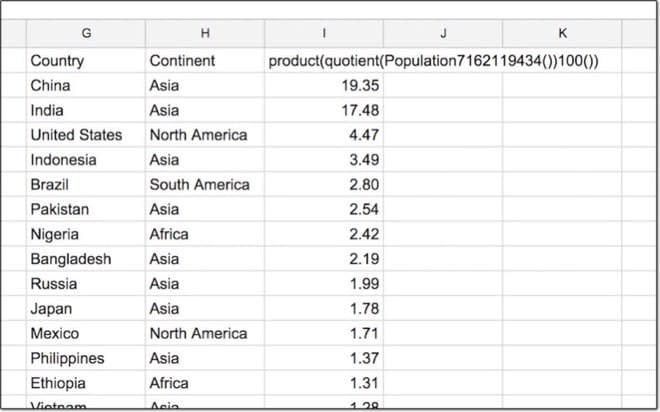Select the 2.54 value cell

click(x=324, y=210)
